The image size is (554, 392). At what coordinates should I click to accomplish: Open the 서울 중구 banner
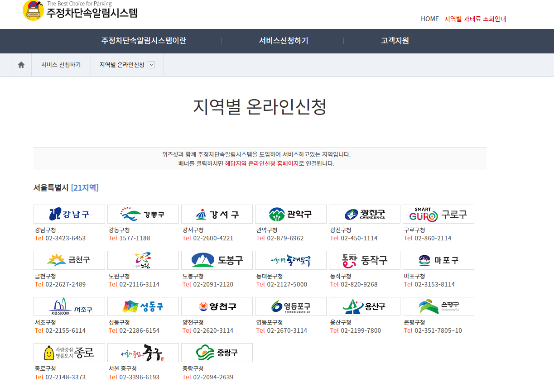point(143,353)
